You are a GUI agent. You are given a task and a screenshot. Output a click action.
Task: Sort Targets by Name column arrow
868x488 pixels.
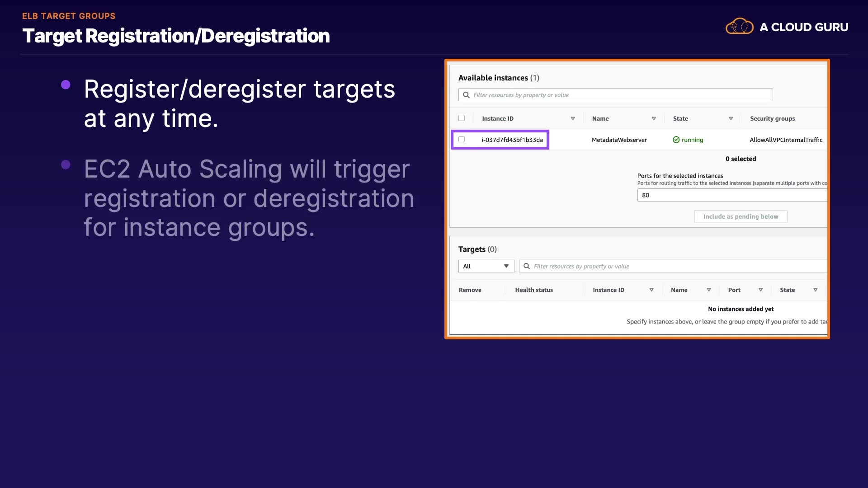pos(708,290)
